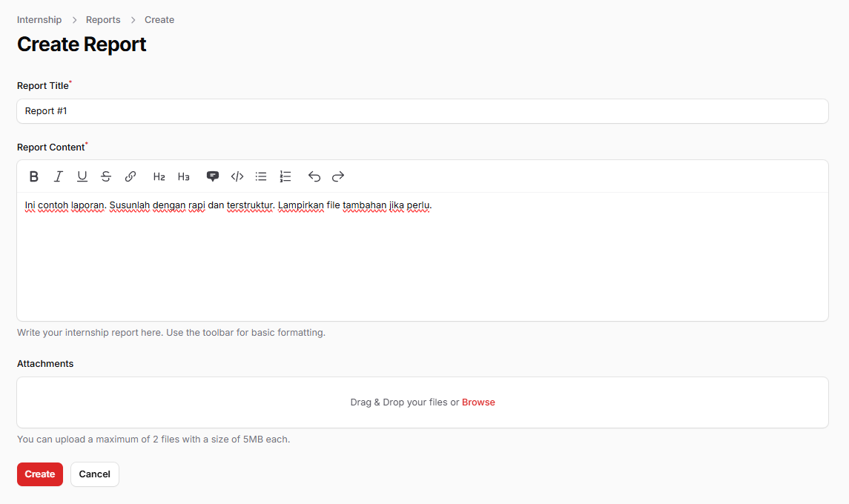Viewport: 849px width, 504px height.
Task: Click the 'Create Report' page heading
Action: [x=82, y=44]
